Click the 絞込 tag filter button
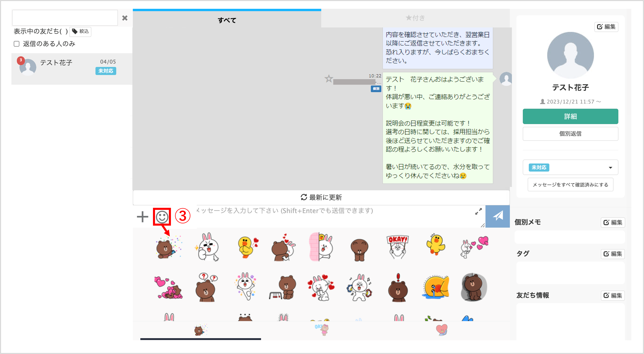Screen dimensions: 644x354 (x=80, y=32)
